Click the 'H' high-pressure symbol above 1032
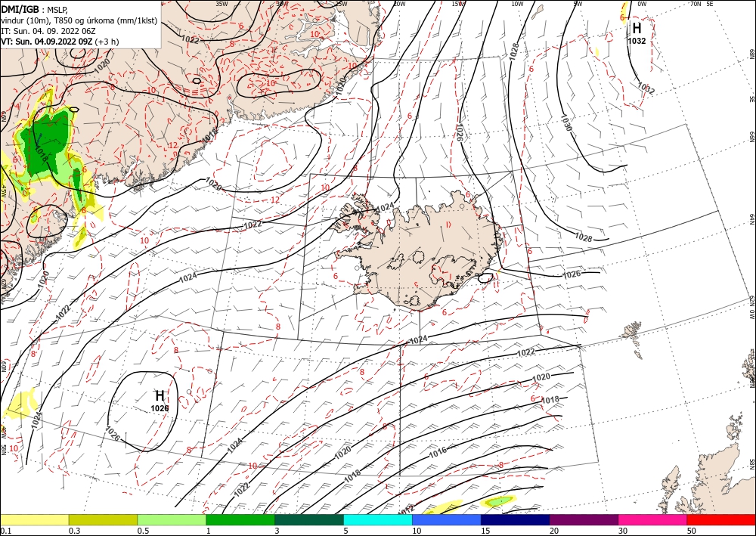 637,28
